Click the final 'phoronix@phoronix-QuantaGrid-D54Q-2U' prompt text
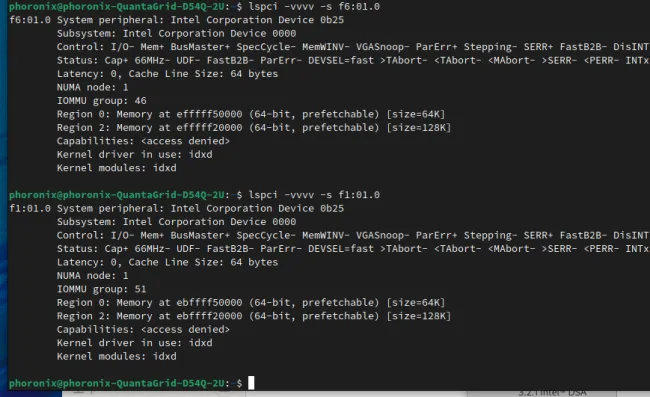 pos(117,383)
